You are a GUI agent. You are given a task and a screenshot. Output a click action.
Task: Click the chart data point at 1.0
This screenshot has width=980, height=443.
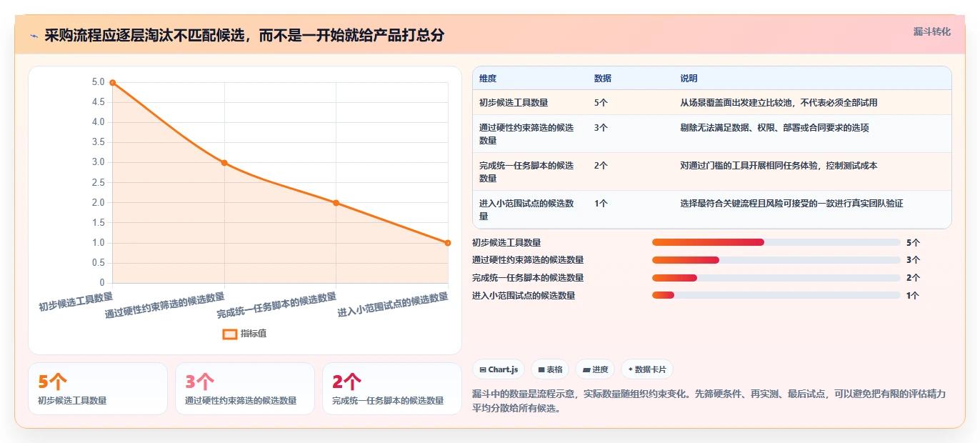(x=448, y=243)
